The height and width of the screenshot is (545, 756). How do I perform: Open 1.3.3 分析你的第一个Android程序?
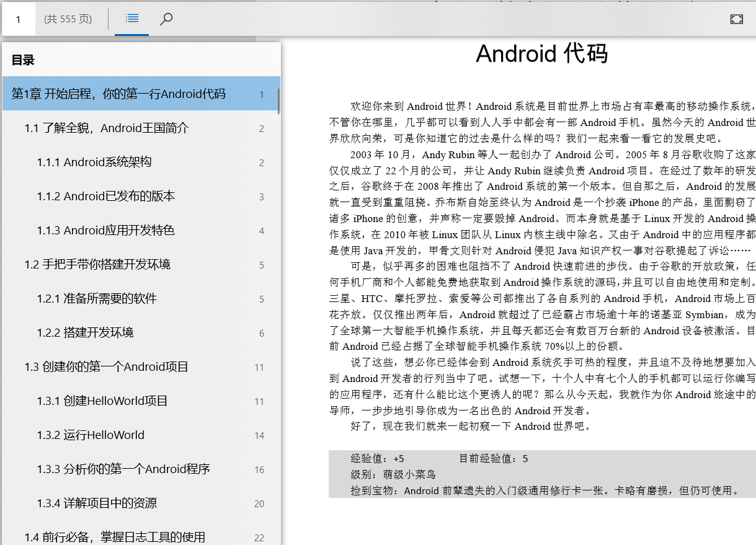point(141,469)
